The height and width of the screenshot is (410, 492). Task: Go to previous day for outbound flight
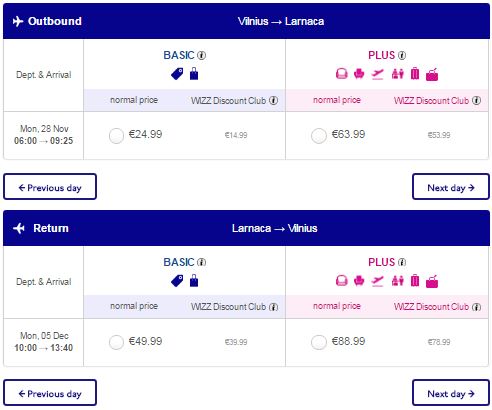tap(50, 187)
